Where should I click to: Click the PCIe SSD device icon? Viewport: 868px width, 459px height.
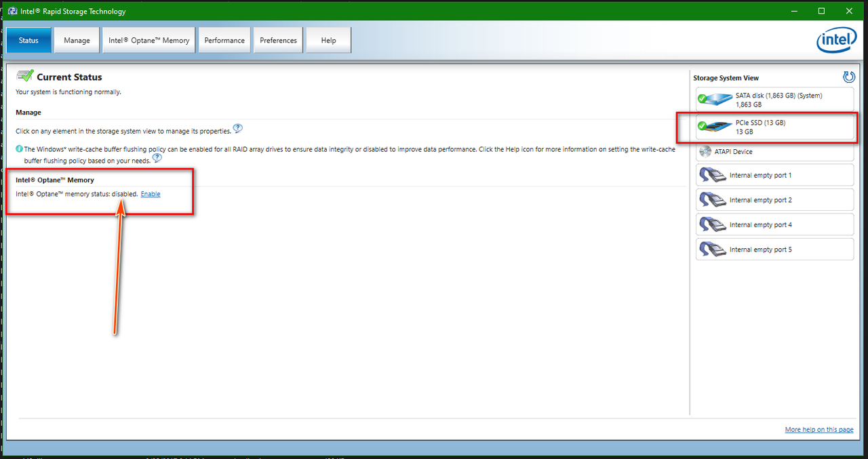715,127
